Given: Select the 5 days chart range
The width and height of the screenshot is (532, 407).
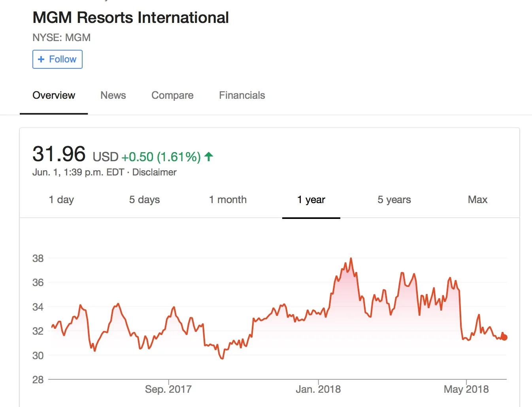Looking at the screenshot, I should tap(144, 200).
